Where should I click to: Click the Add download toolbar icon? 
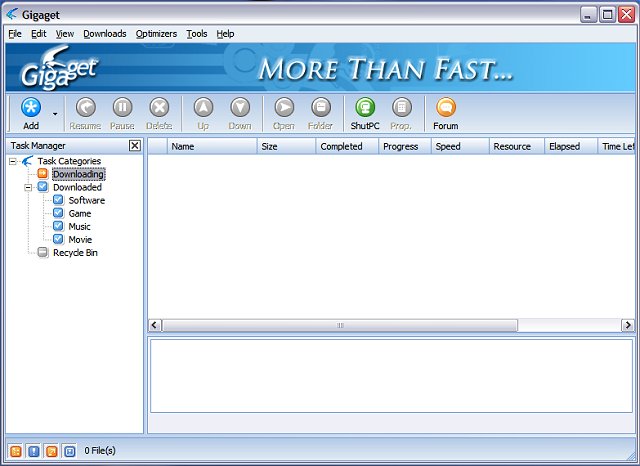pyautogui.click(x=31, y=108)
